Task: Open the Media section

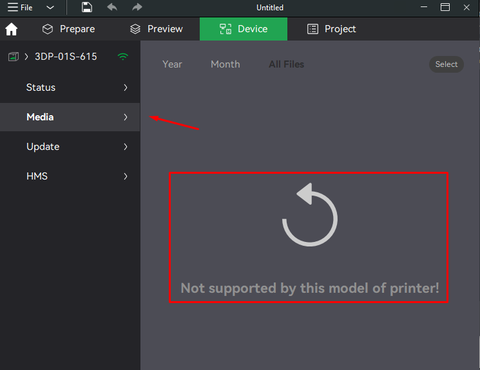Action: pos(70,117)
